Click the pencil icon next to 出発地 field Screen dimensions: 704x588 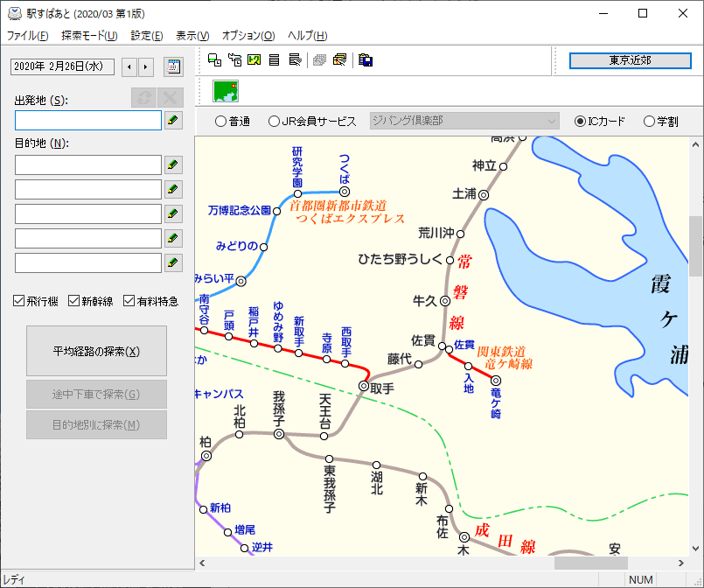pyautogui.click(x=173, y=121)
